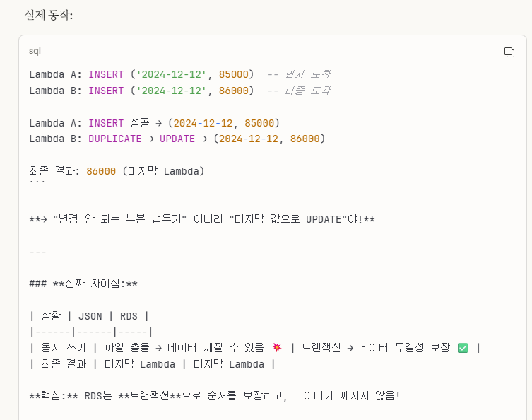Click the value 85000 in first INSERT line
The width and height of the screenshot is (532, 420).
pyautogui.click(x=233, y=74)
